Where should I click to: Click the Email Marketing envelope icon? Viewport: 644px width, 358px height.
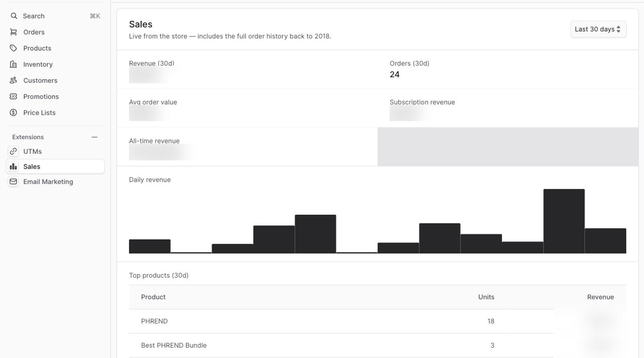tap(13, 182)
